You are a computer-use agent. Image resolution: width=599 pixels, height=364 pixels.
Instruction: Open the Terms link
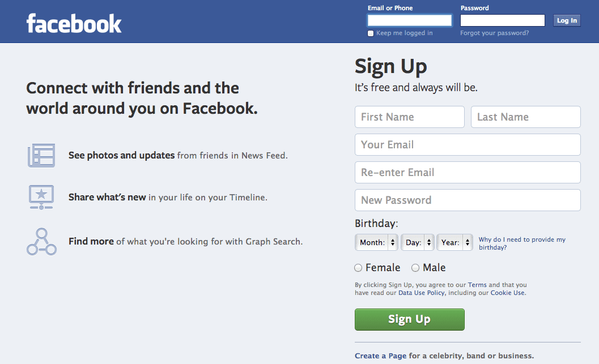[477, 285]
